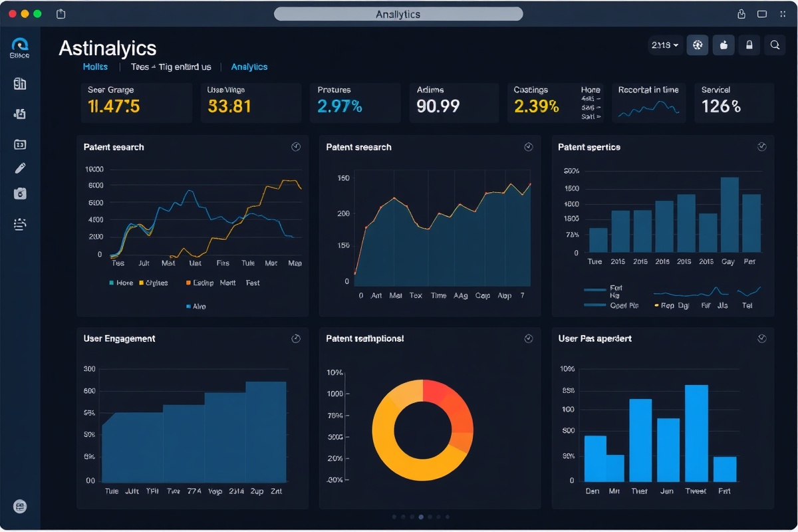Click the user profile icon at sidebar bottom
The width and height of the screenshot is (798, 532).
pos(19,507)
